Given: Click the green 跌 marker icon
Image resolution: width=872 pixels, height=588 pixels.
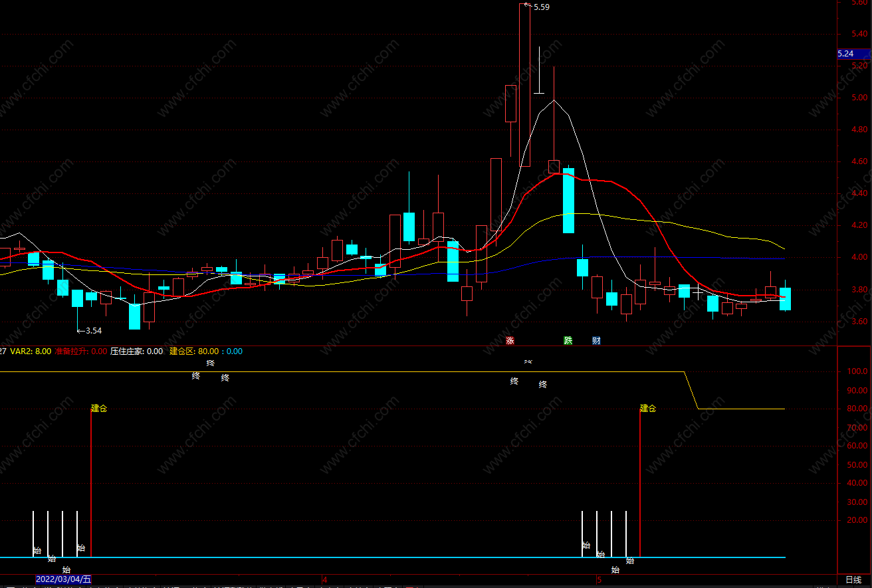Looking at the screenshot, I should (x=568, y=341).
